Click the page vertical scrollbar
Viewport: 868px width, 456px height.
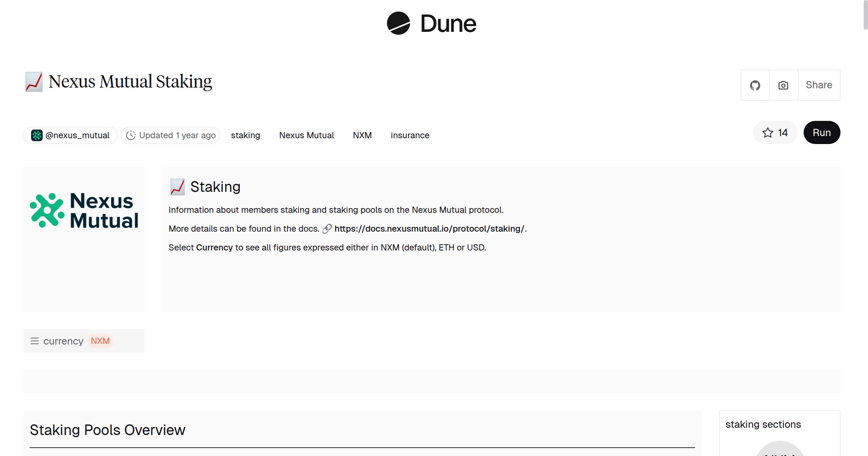865,15
